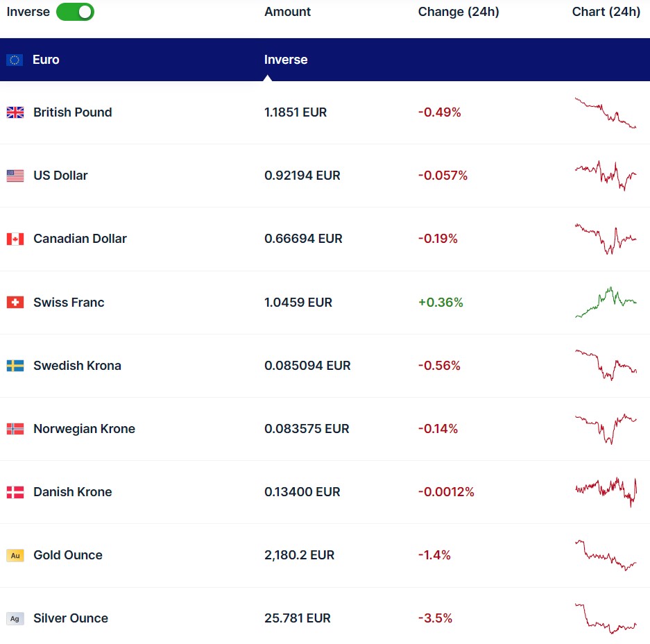Viewport: 650px width, 644px height.
Task: Click the British Pound flag icon
Action: (x=15, y=112)
